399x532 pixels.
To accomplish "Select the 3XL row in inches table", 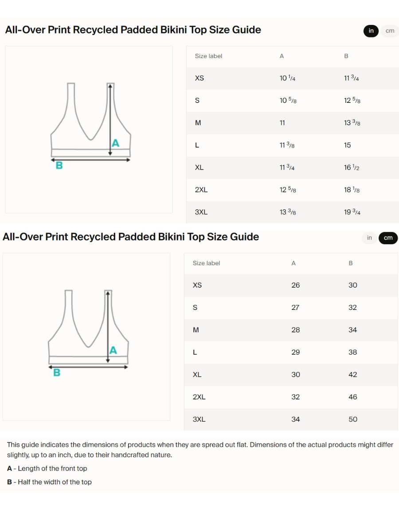I will tap(293, 212).
